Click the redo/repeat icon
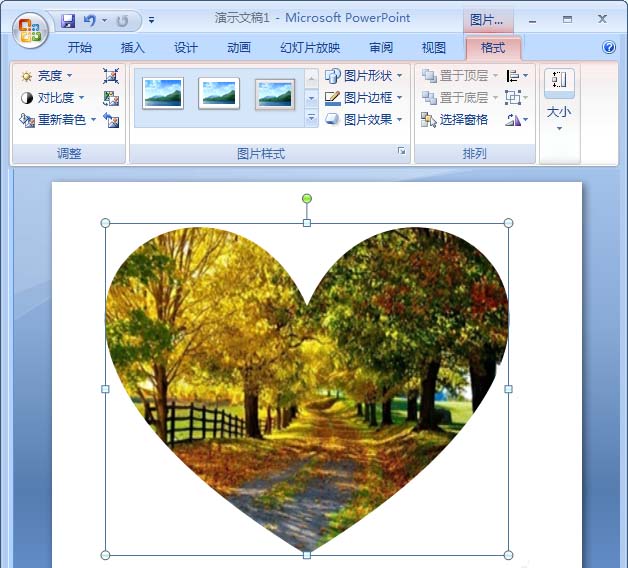 [122, 20]
